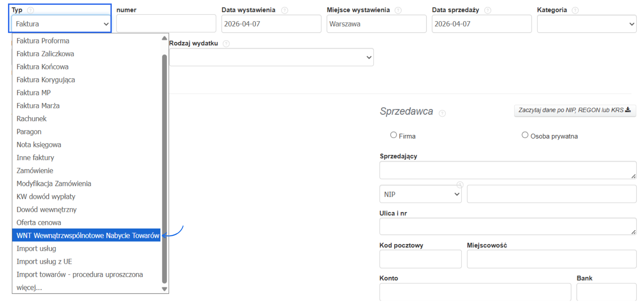
Task: Click help icon beside Data wystawienia
Action: click(x=285, y=10)
